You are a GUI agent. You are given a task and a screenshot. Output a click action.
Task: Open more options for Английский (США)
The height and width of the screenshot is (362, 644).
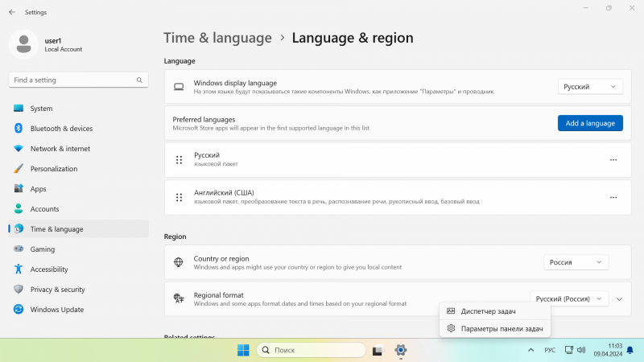tap(613, 197)
